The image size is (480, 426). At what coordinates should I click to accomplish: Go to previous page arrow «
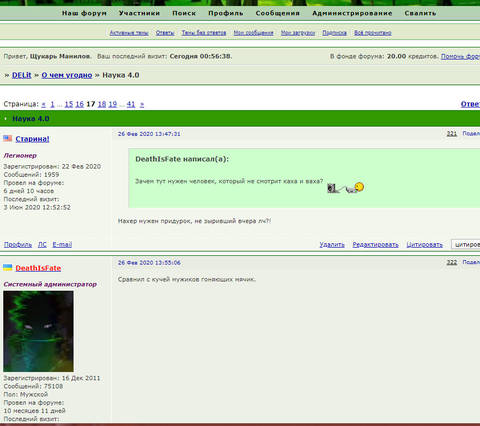[43, 104]
